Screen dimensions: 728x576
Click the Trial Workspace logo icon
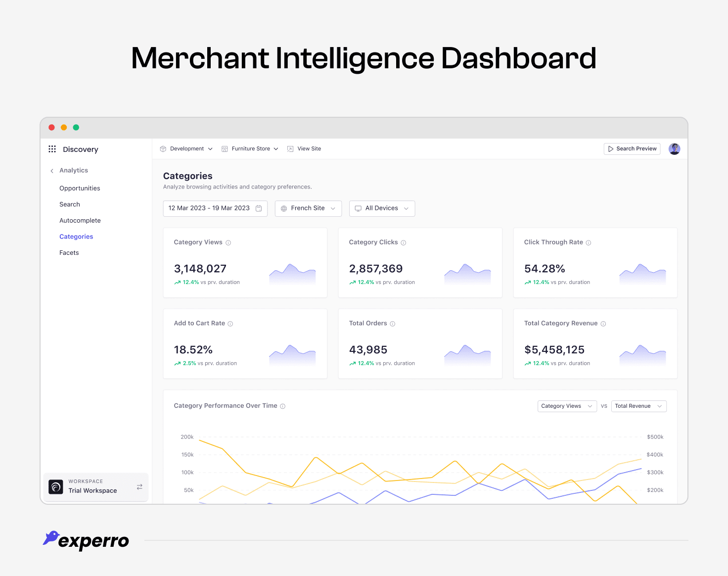pos(56,487)
